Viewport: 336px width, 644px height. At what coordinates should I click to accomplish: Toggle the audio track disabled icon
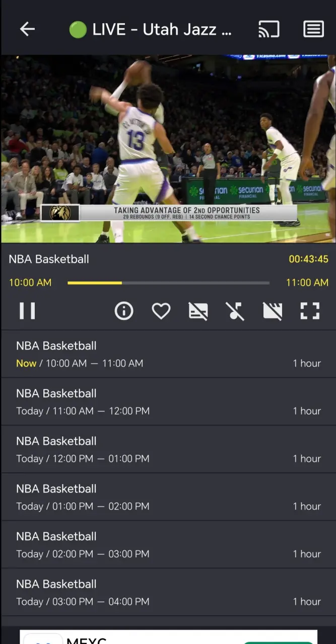[x=235, y=311]
